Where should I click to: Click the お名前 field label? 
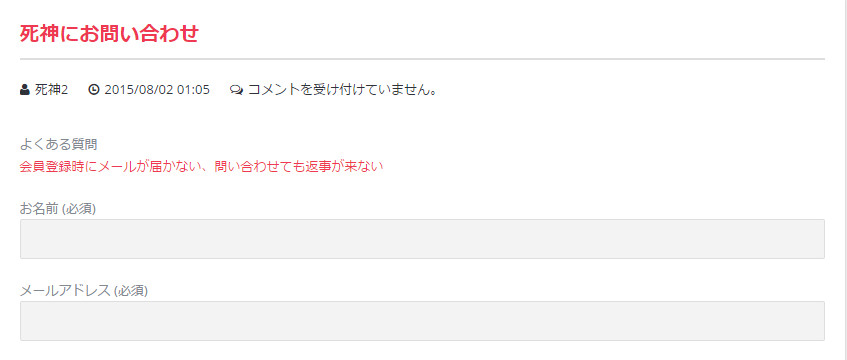(39, 209)
